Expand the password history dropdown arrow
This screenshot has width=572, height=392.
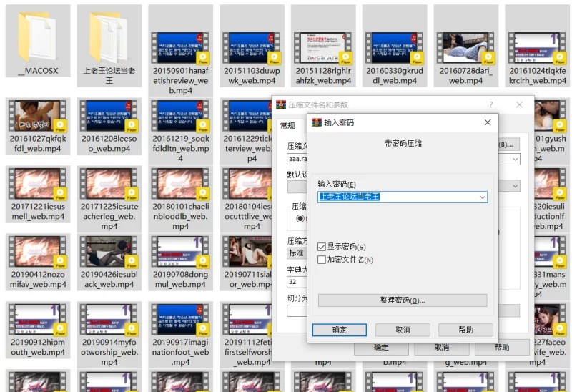coord(482,197)
